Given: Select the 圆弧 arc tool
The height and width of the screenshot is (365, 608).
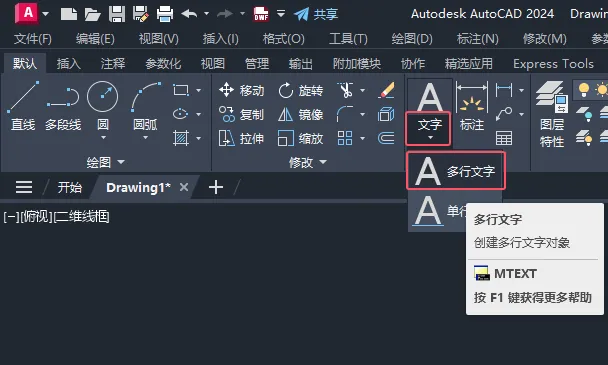Looking at the screenshot, I should point(145,106).
